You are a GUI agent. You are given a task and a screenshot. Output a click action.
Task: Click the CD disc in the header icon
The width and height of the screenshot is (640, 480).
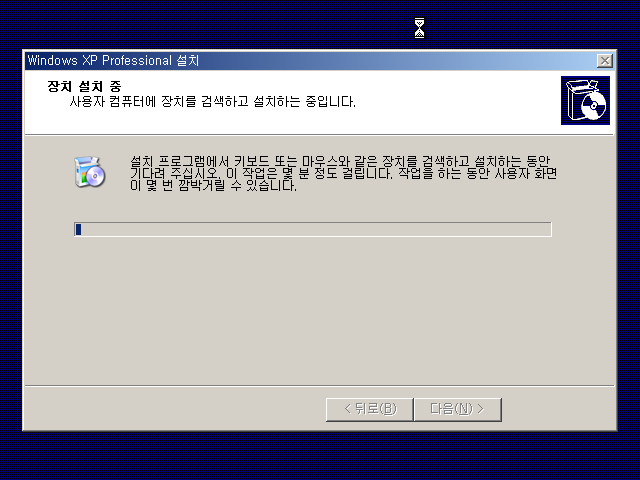click(594, 105)
